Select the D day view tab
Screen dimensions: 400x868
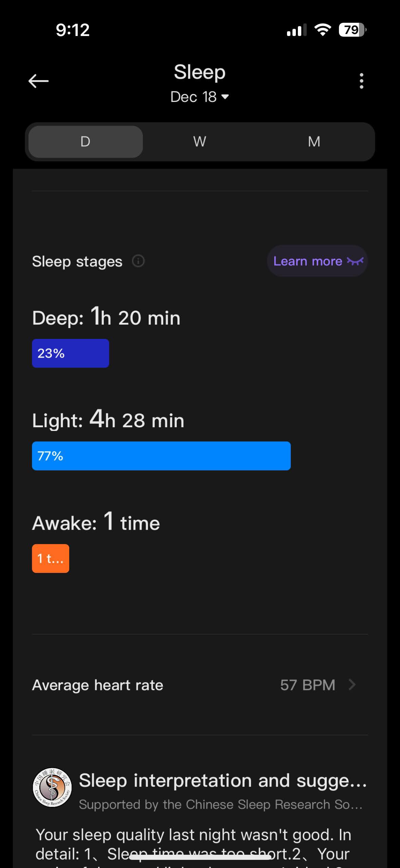(85, 142)
